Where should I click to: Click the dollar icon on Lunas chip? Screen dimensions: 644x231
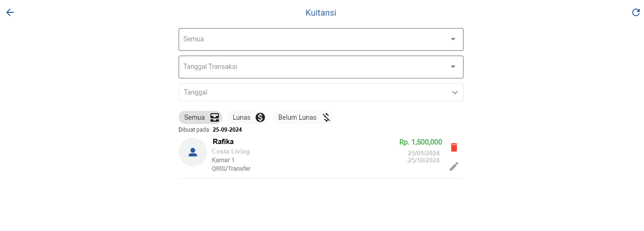(260, 117)
